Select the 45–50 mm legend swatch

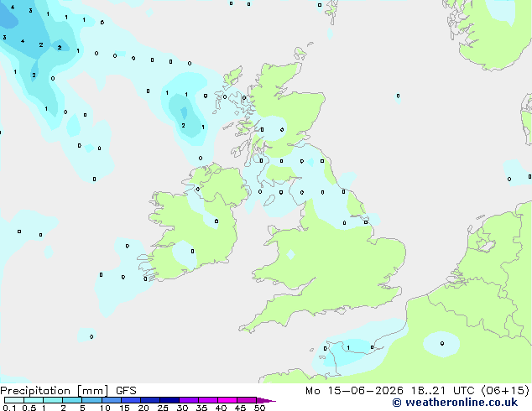[247, 400]
